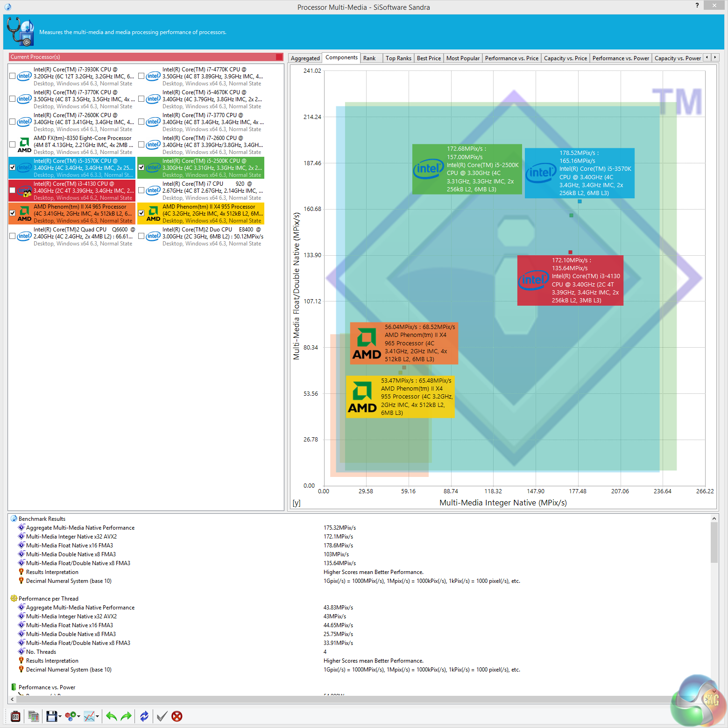Open the colored gears engine icon

71,716
